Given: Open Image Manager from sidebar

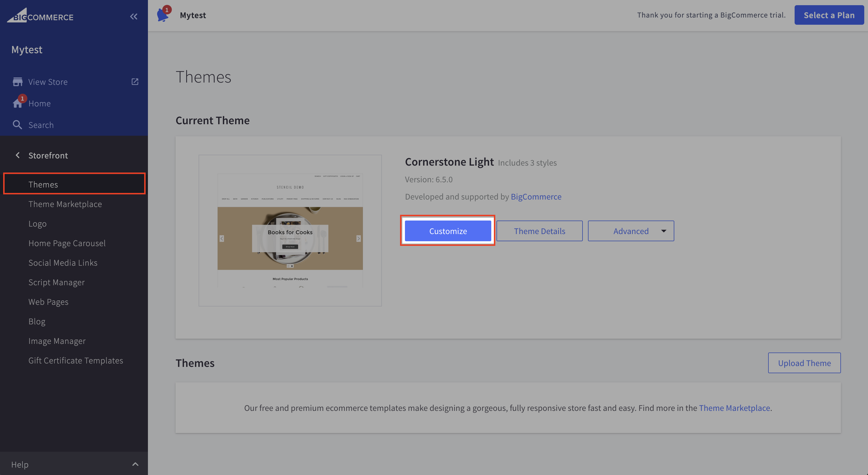Looking at the screenshot, I should (57, 341).
